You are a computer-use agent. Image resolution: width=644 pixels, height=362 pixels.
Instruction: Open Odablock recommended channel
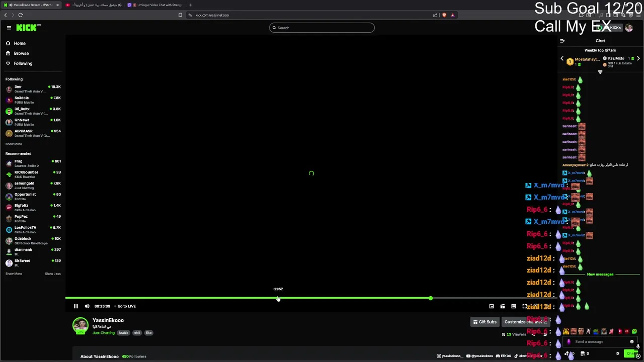33,241
